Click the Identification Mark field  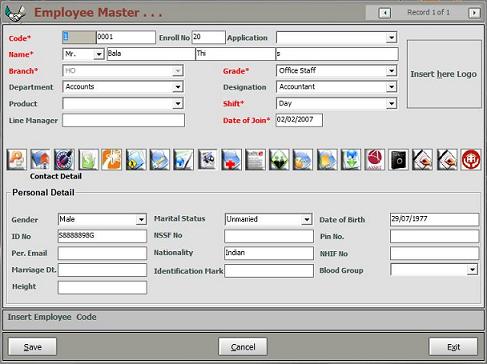coord(269,271)
